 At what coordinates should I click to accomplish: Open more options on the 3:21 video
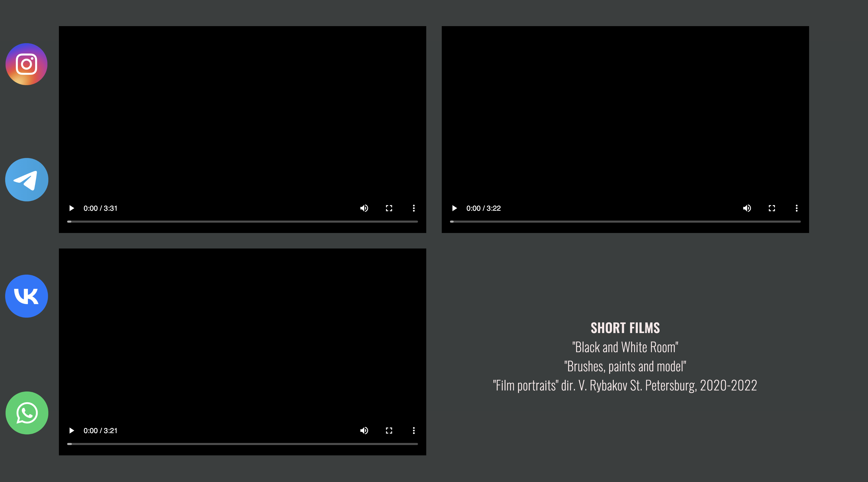pyautogui.click(x=414, y=430)
